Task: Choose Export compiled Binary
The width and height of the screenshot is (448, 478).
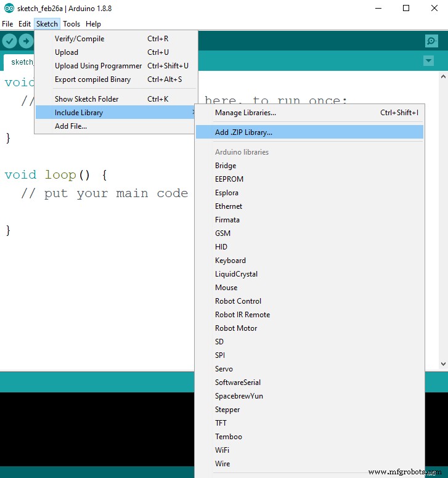Action: [x=92, y=79]
